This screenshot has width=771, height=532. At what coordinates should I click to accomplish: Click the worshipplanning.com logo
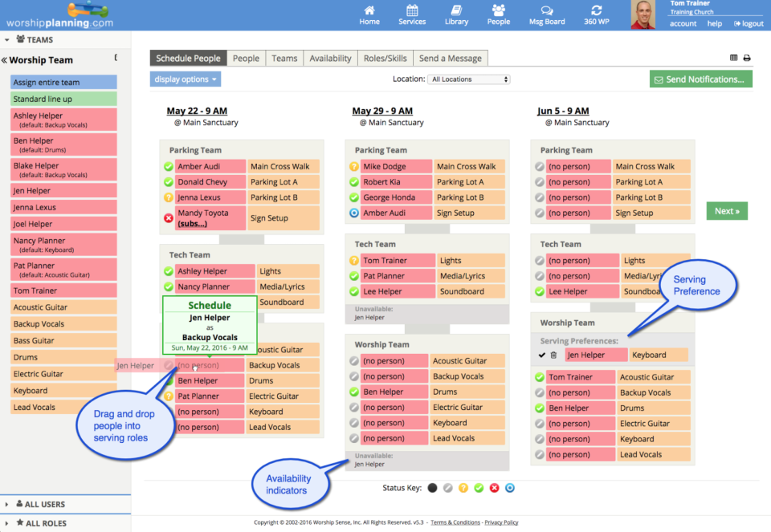click(59, 15)
